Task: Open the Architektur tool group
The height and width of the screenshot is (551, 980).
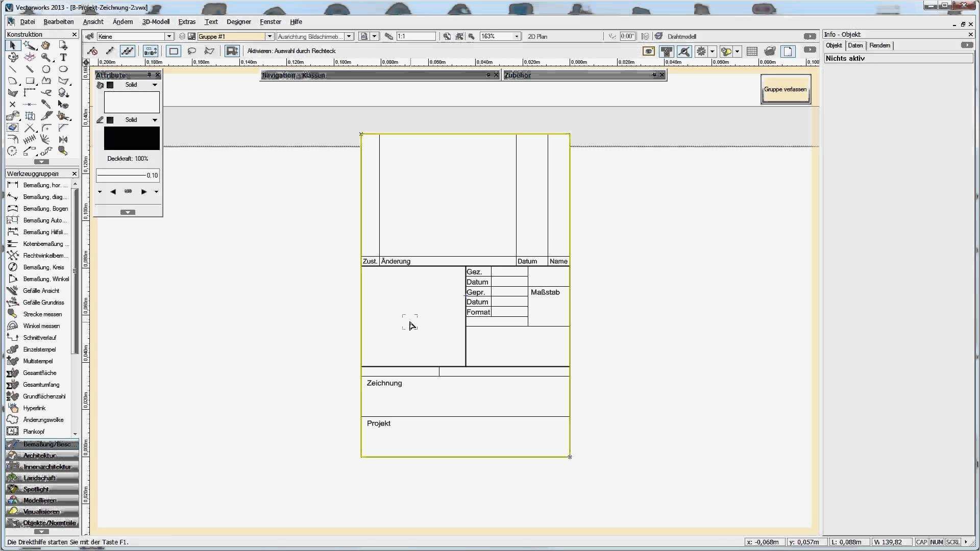Action: point(42,456)
